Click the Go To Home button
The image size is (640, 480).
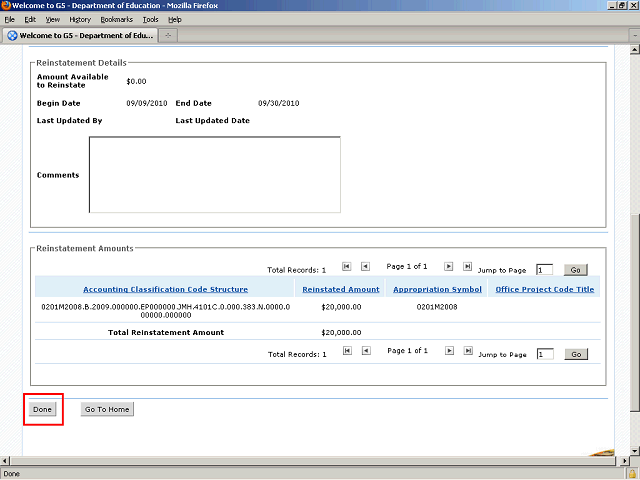point(107,409)
